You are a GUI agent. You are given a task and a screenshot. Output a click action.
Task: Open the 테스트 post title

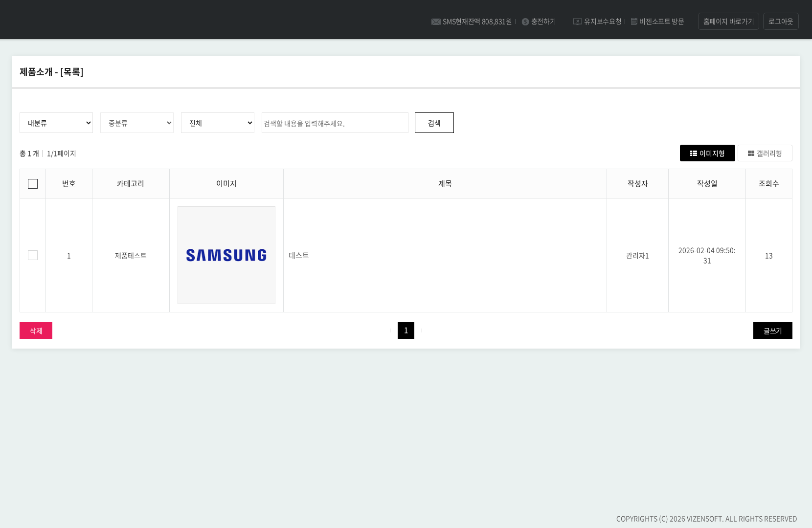pos(299,255)
